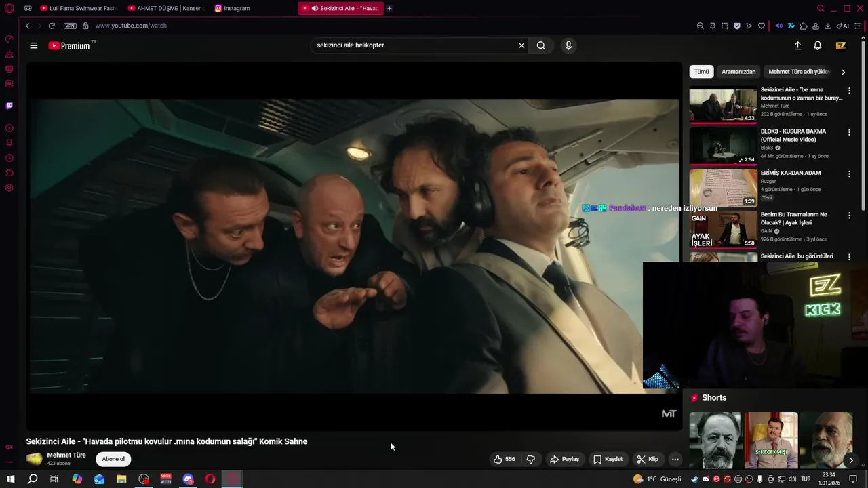Open Easy Setup sliders icon
The image size is (868, 488).
tap(858, 26)
